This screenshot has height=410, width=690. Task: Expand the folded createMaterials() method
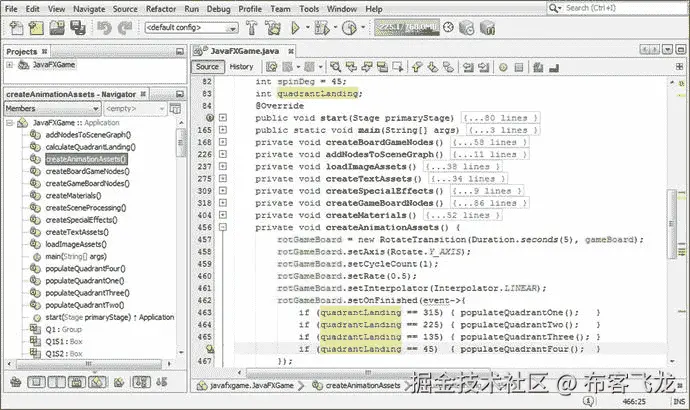tap(223, 215)
